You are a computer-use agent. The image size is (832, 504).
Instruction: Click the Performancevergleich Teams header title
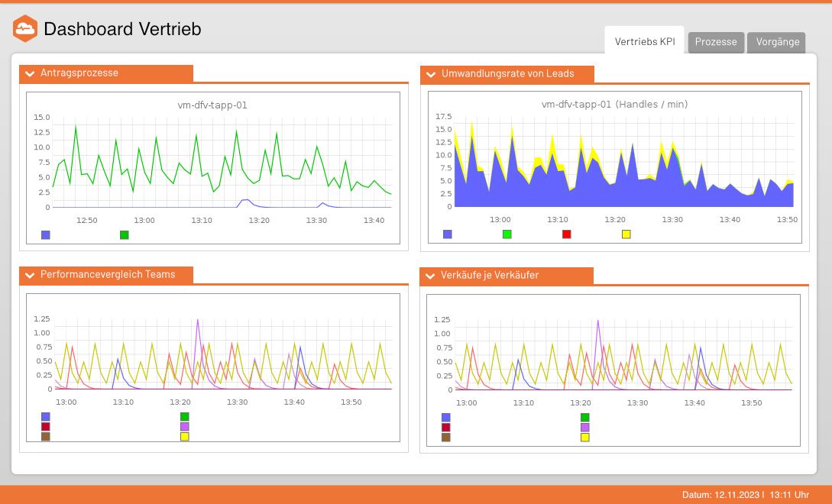click(x=108, y=274)
